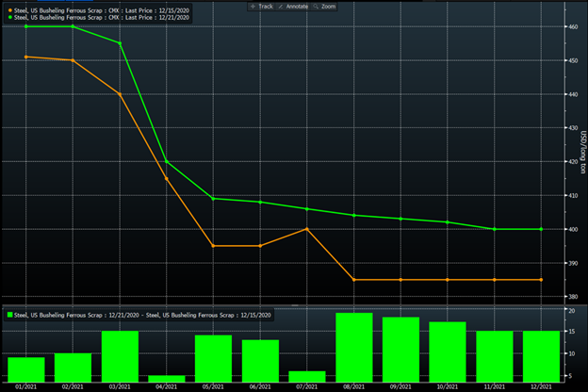588x392 pixels.
Task: Select the orange line's 07/2021 data point
Action: click(x=306, y=229)
